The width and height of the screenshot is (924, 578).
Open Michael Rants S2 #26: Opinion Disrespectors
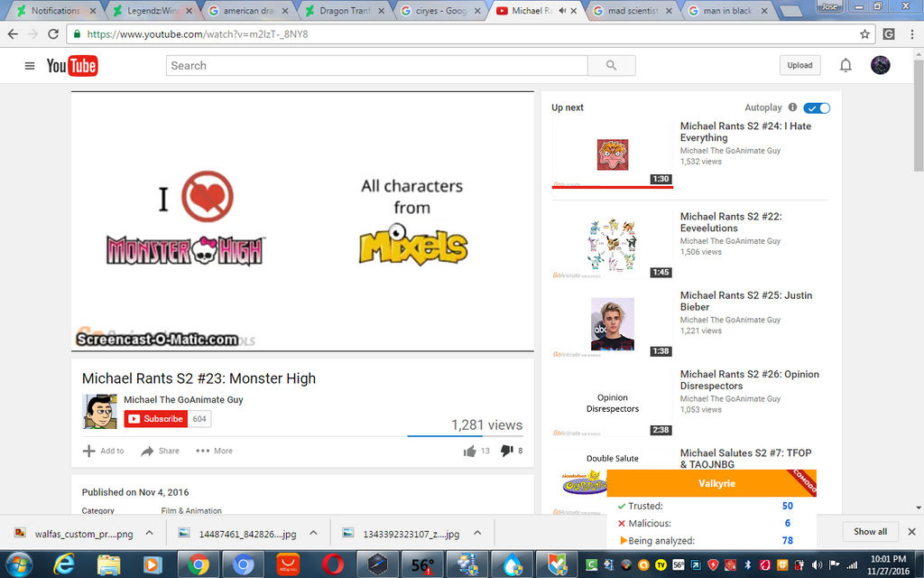pos(750,380)
